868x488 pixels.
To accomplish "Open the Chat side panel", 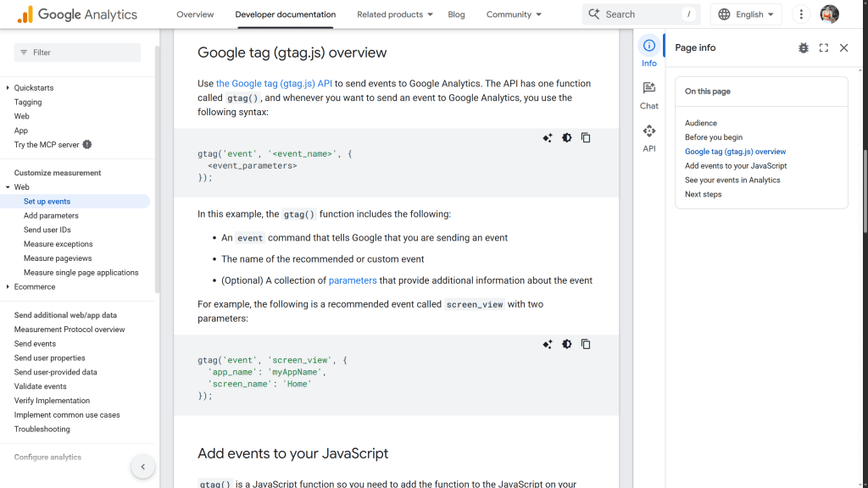I will click(648, 94).
